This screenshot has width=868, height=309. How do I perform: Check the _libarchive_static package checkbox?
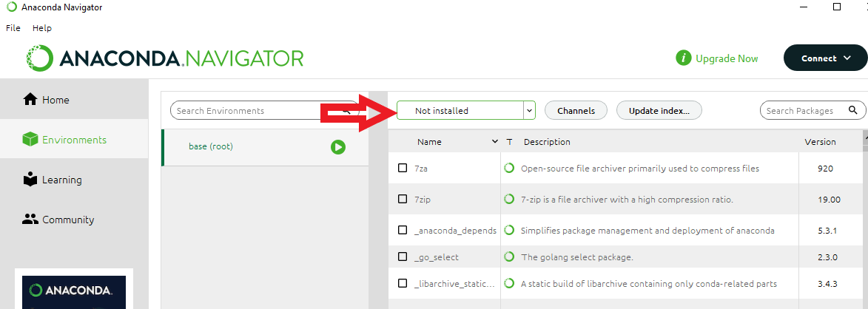click(403, 283)
